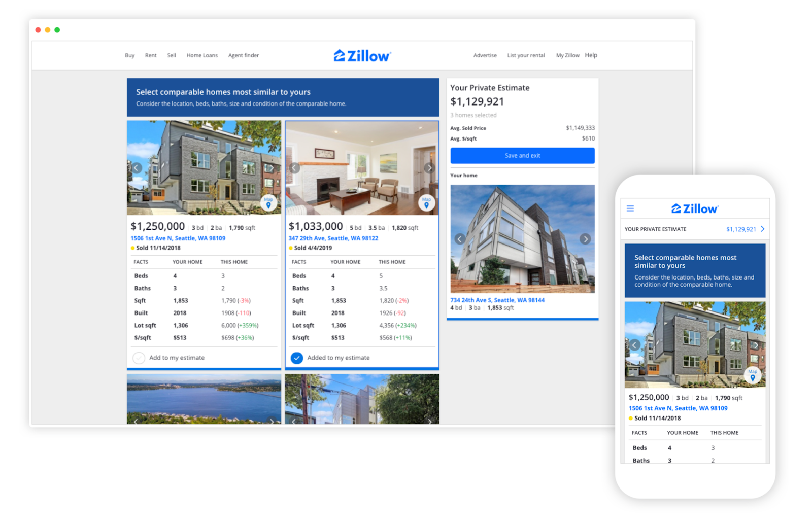The width and height of the screenshot is (812, 523).
Task: Open the Home Loans menu
Action: 201,56
